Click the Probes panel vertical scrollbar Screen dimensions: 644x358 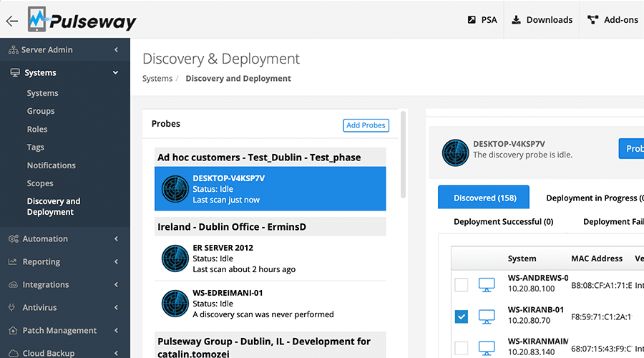(404, 155)
